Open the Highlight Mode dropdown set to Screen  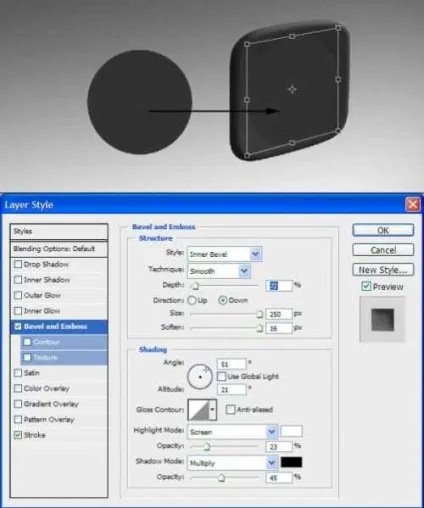coord(233,432)
